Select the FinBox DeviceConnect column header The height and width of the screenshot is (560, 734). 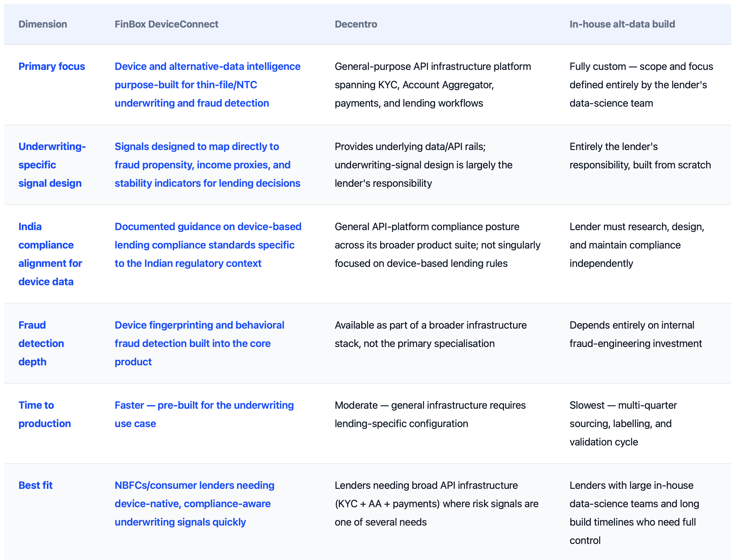[166, 24]
